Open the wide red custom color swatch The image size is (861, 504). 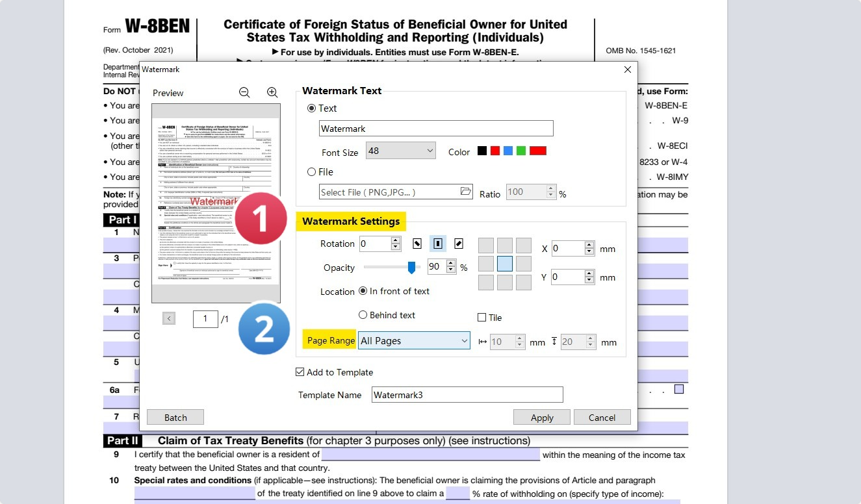click(x=538, y=151)
